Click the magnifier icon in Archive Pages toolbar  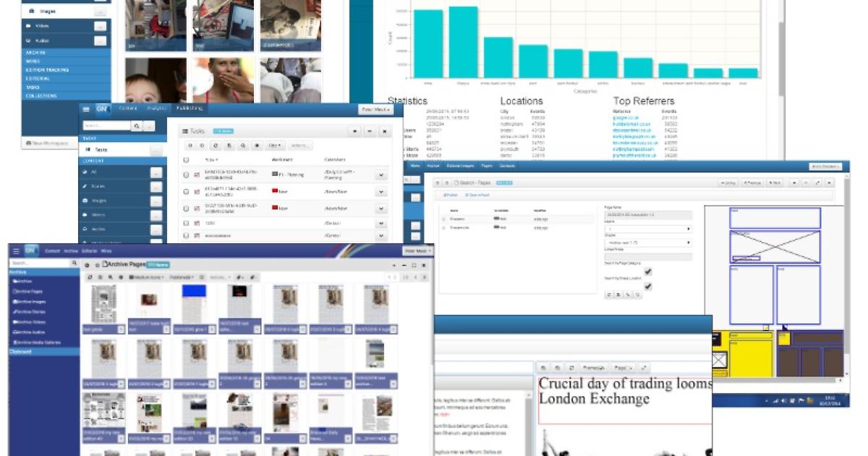coord(110,277)
